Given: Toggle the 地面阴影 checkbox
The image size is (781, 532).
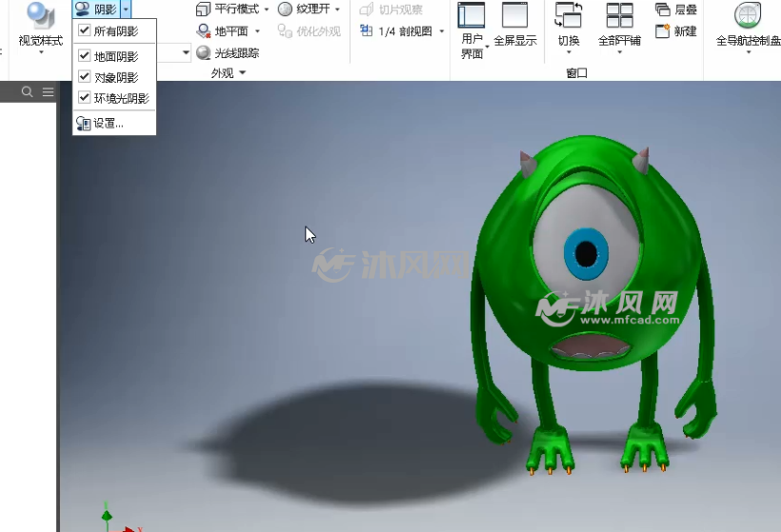Looking at the screenshot, I should (x=84, y=56).
